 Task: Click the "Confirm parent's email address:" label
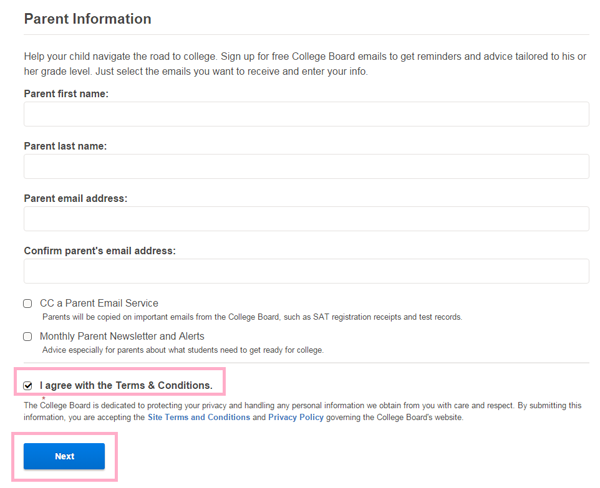pos(100,250)
